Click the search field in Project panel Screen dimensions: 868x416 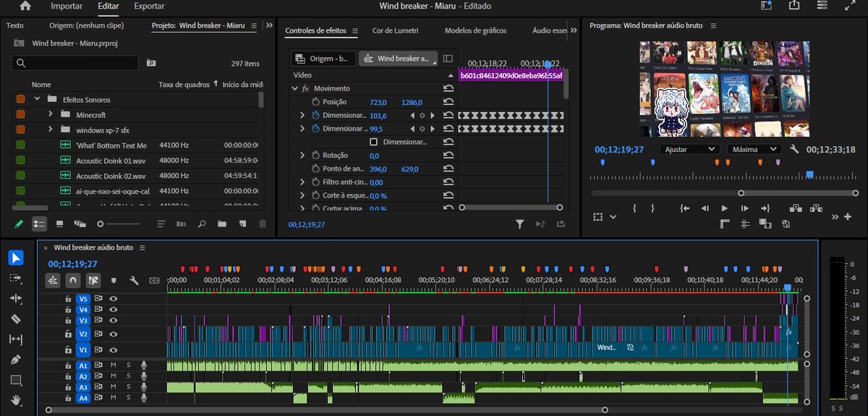coord(75,63)
